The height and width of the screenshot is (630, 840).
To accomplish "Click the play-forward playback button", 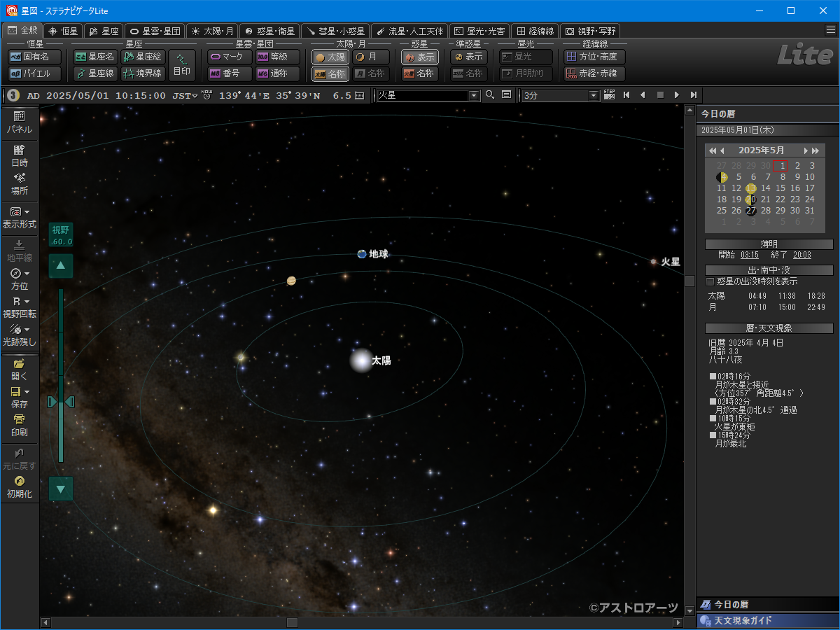I will (676, 95).
